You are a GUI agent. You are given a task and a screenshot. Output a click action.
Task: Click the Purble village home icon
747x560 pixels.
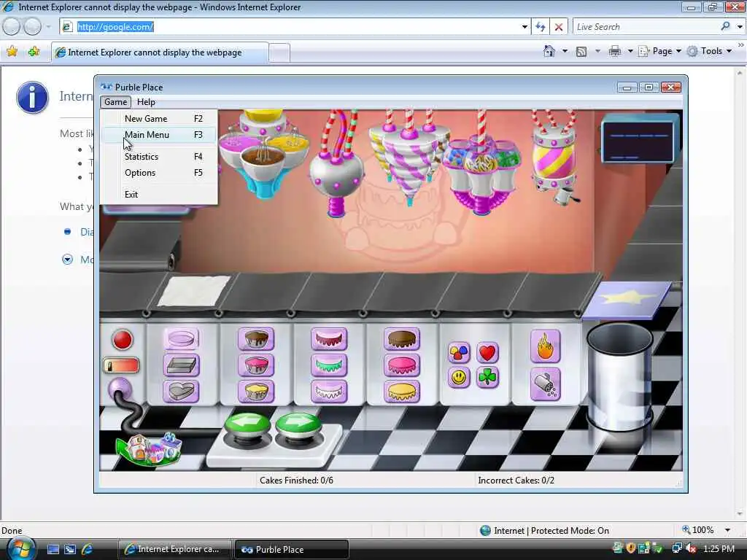pyautogui.click(x=149, y=448)
